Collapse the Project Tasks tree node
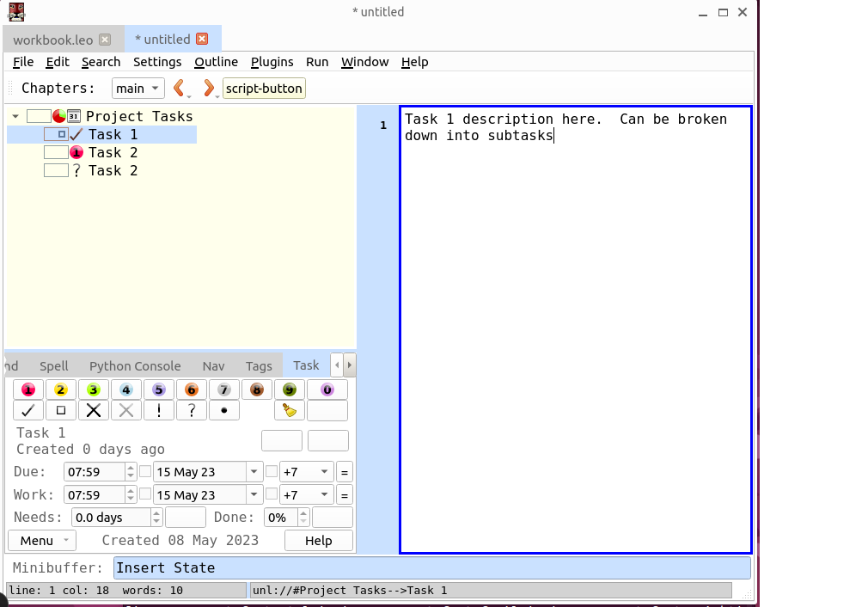The image size is (868, 607). (x=15, y=116)
